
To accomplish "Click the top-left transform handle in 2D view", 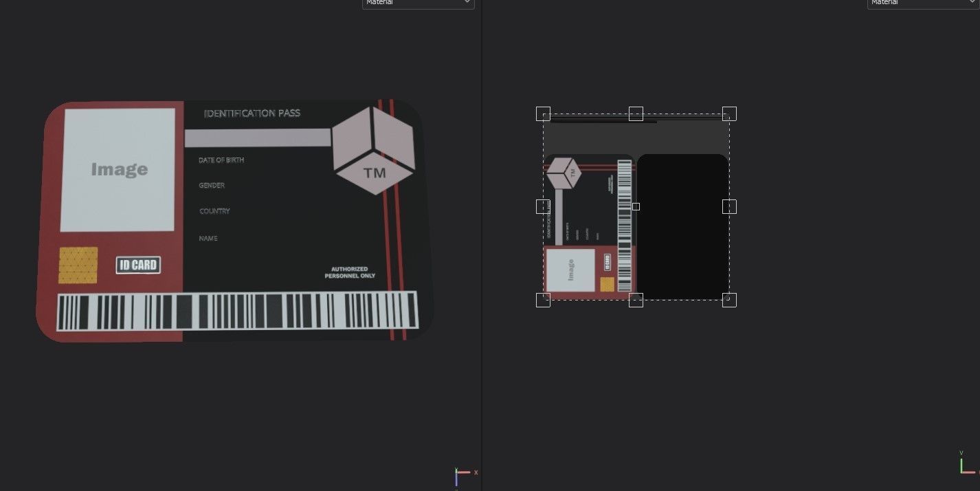I will coord(543,113).
